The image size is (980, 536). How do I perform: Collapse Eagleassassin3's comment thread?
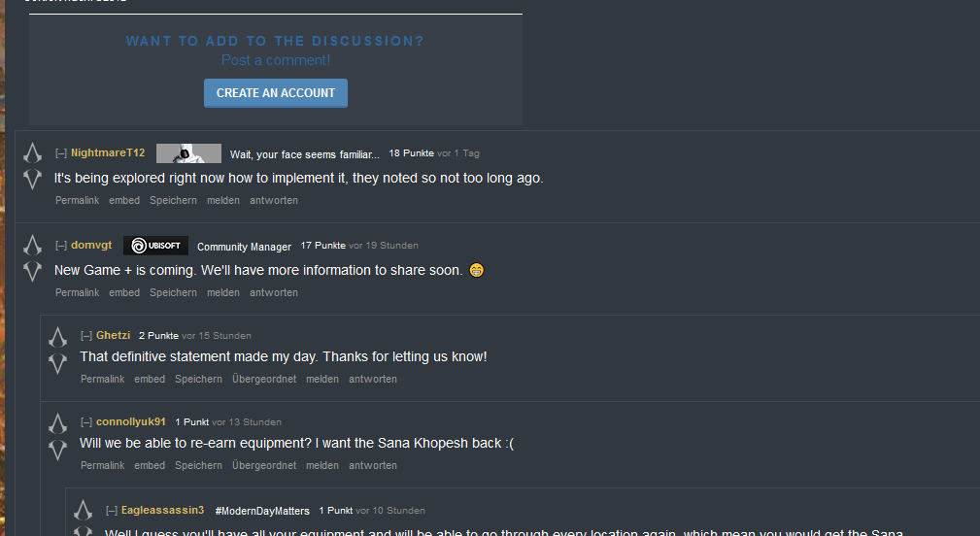tap(112, 511)
